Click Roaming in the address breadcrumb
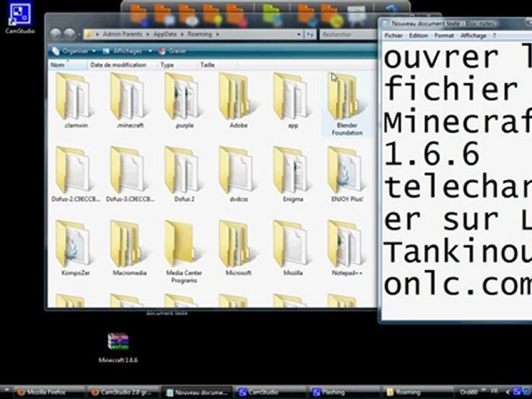 tap(200, 34)
